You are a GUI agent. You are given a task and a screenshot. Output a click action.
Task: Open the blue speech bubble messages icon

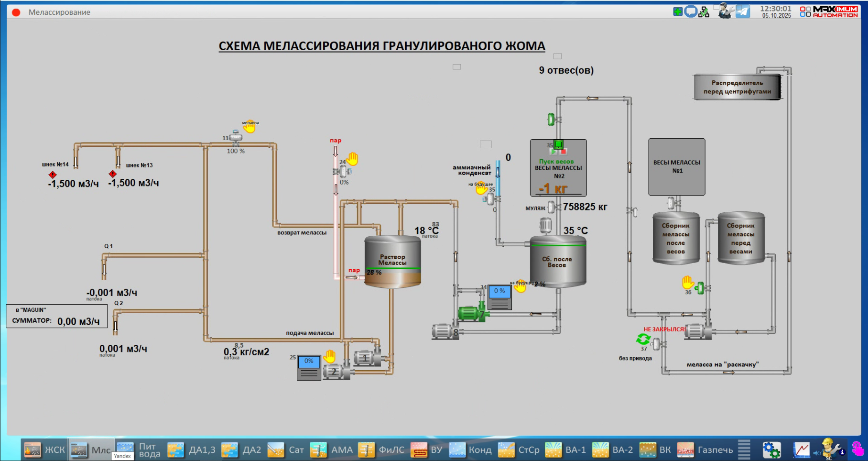(x=690, y=11)
